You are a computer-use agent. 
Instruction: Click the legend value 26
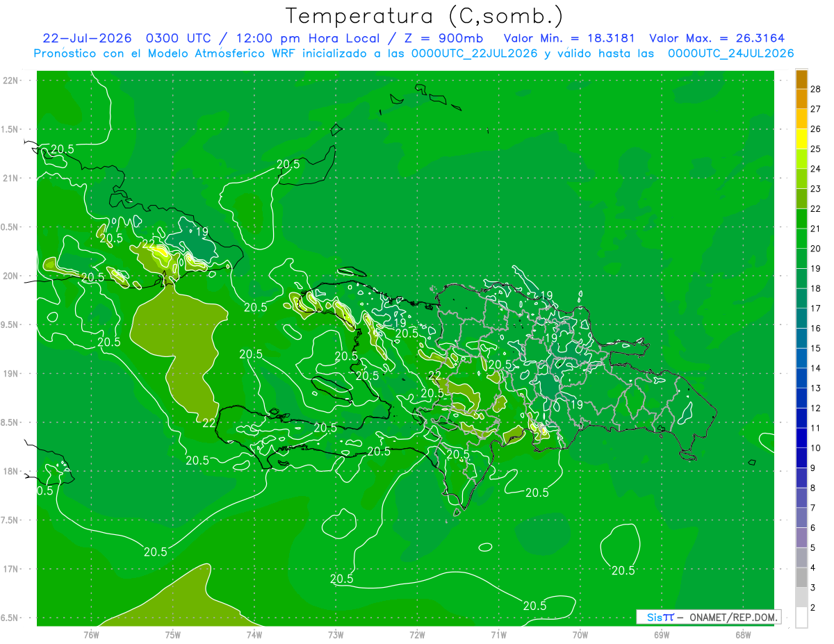(816, 129)
